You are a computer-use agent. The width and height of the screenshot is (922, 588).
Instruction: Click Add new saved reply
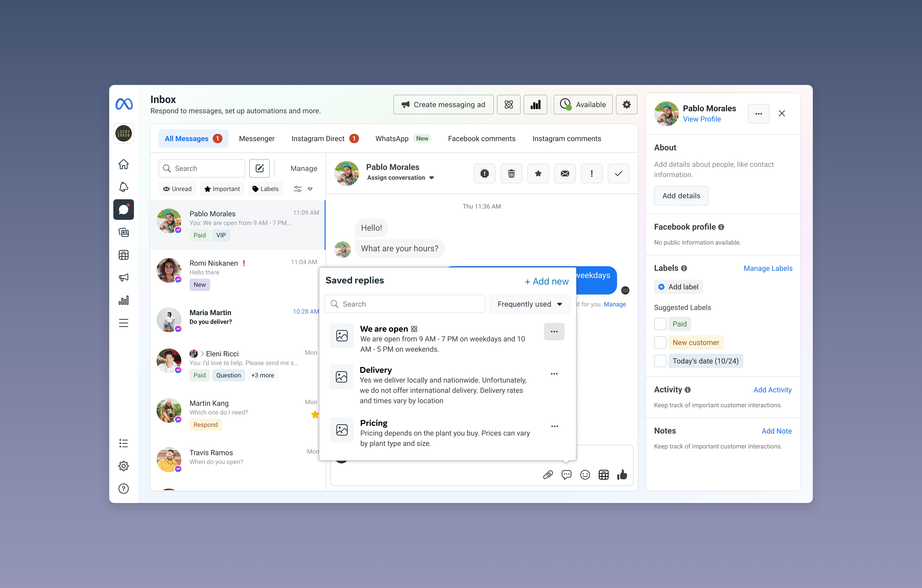click(x=547, y=281)
